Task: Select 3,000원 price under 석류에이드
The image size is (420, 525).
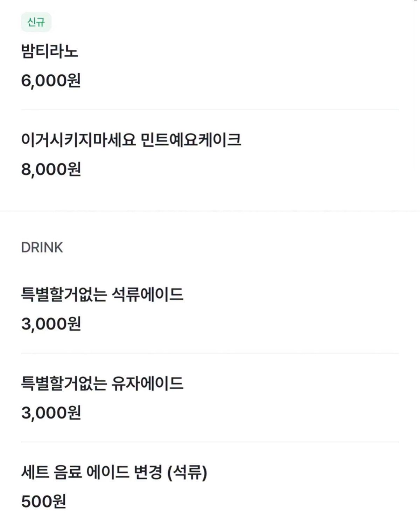Action: pos(51,324)
